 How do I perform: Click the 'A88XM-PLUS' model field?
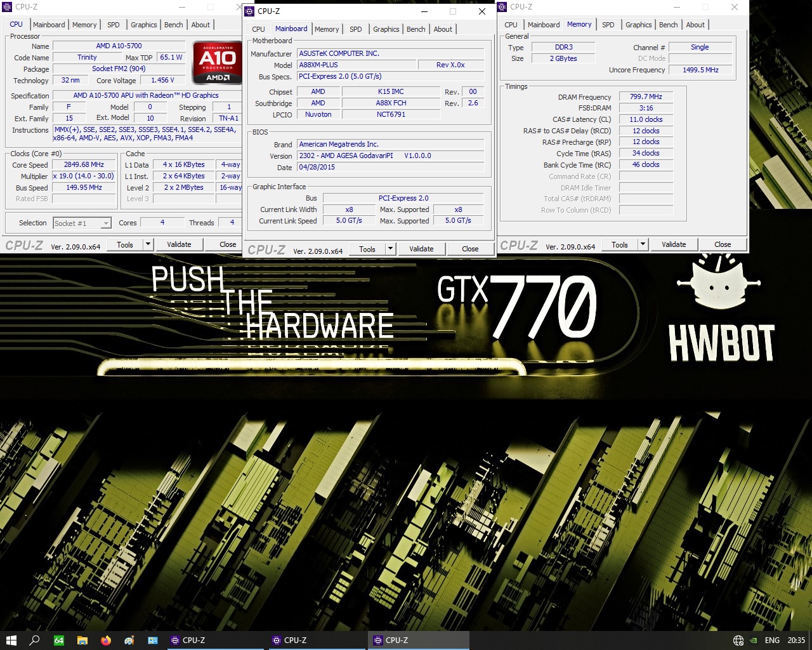coord(357,65)
